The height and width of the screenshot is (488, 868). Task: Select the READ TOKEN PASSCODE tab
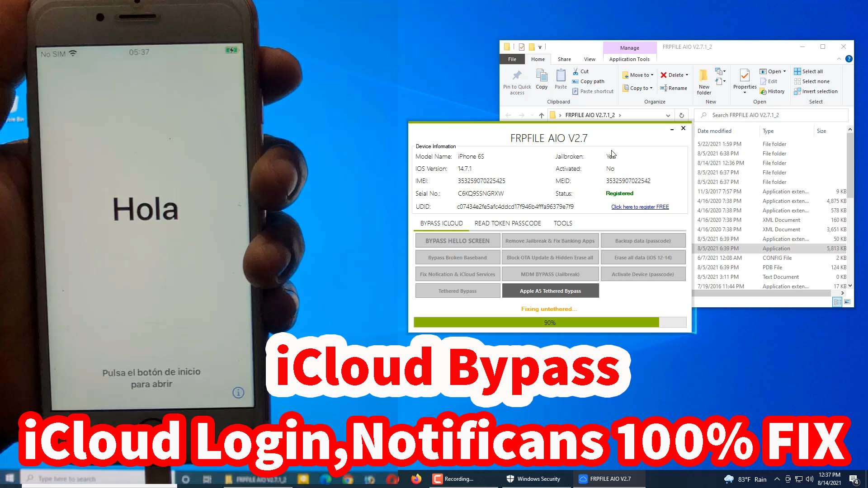508,223
